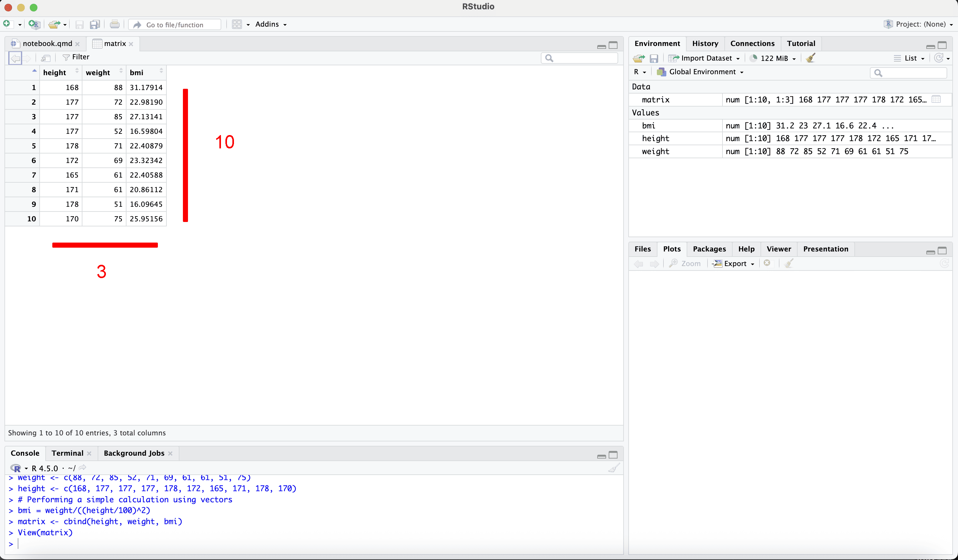Click the save workspace disk icon
The width and height of the screenshot is (958, 560).
[653, 58]
